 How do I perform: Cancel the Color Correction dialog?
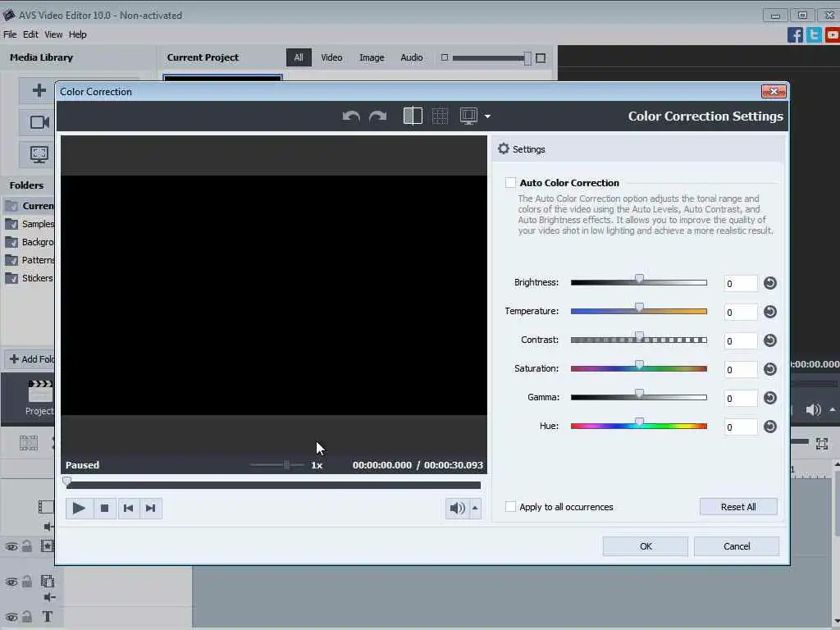point(737,546)
